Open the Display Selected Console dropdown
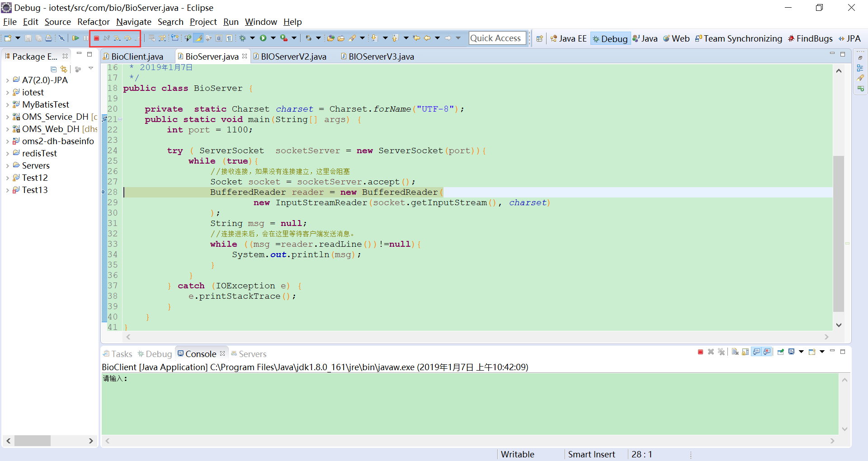 pos(801,352)
